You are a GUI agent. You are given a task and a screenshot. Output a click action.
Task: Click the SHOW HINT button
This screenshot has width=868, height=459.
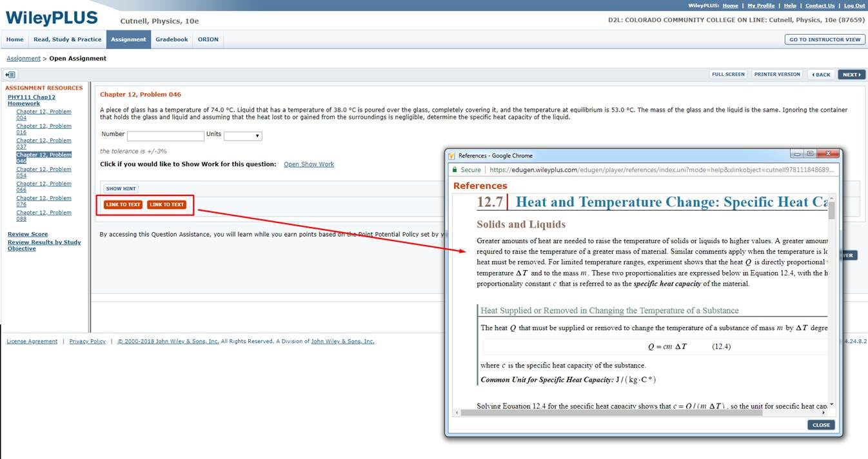click(121, 189)
